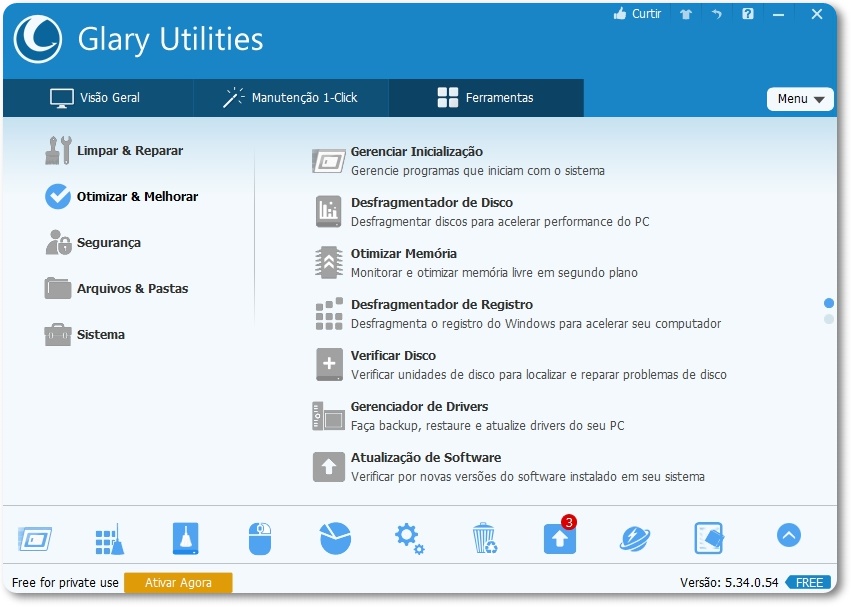Open the Otimizar Memória tool
Viewport: 851px width, 607px height.
(x=404, y=254)
